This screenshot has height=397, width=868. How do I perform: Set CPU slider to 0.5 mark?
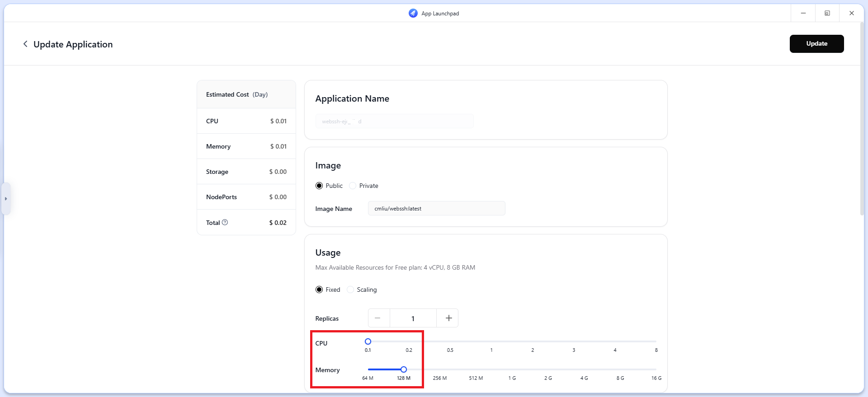click(450, 341)
